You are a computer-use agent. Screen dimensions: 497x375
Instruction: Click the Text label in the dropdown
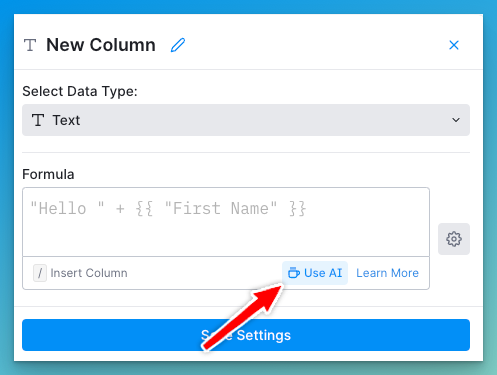pos(66,120)
